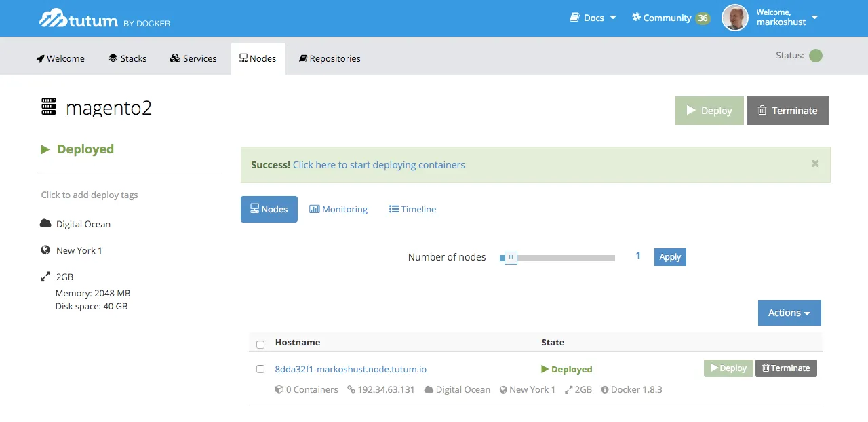Viewport: 868px width, 422px height.
Task: Switch to the Monitoring tab
Action: click(x=338, y=209)
